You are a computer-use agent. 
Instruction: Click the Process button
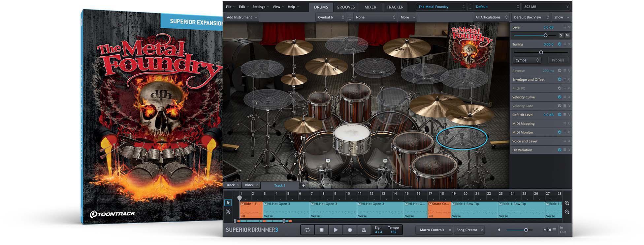pyautogui.click(x=558, y=60)
